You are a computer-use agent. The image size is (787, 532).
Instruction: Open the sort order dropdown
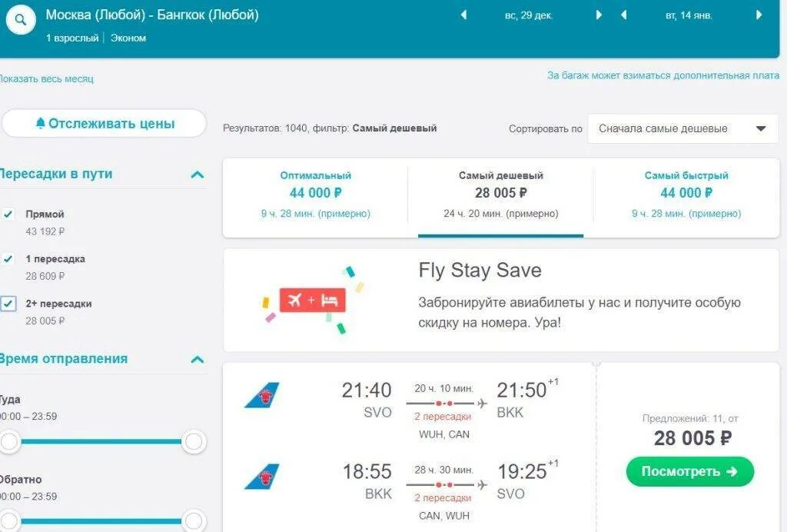coord(682,128)
